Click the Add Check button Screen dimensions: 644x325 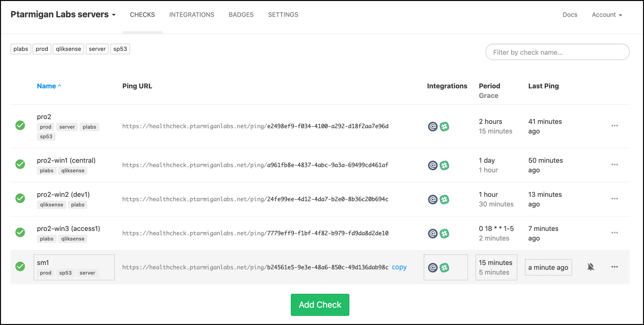[320, 305]
